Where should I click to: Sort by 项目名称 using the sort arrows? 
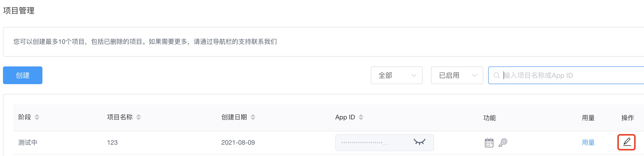139,117
